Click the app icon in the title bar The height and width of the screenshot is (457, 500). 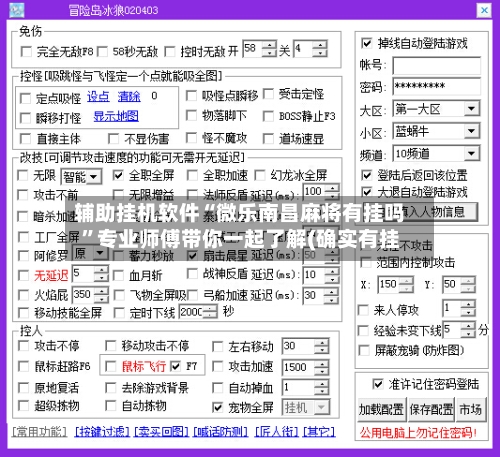(17, 10)
